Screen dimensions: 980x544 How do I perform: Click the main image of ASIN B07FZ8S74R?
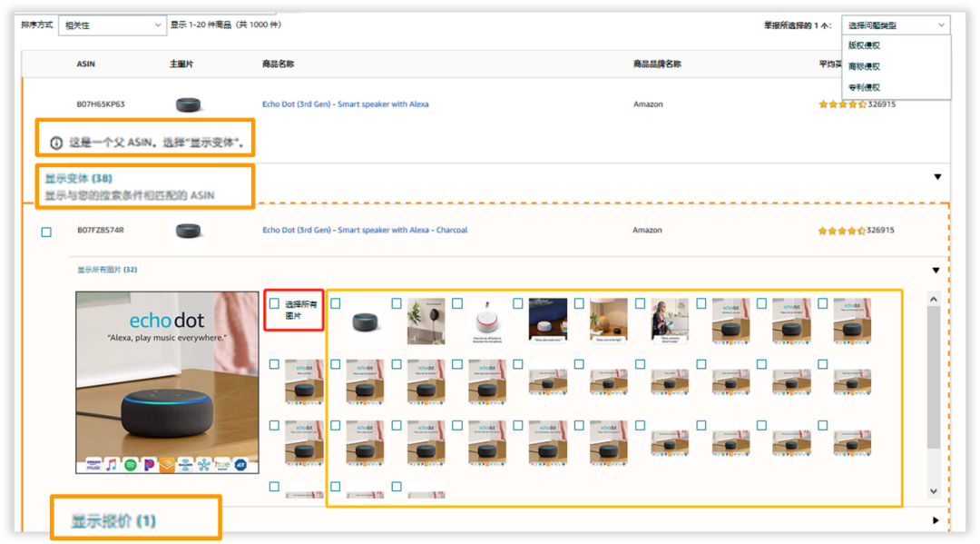[188, 230]
